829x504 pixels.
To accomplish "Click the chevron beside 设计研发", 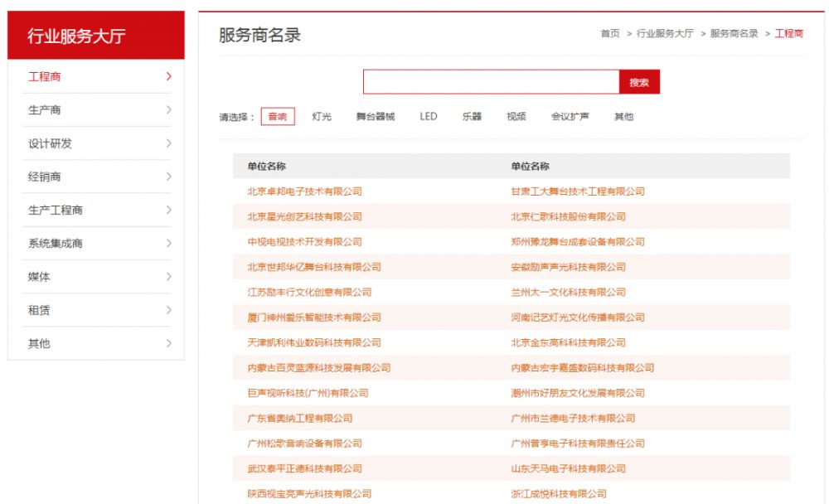I will point(168,143).
